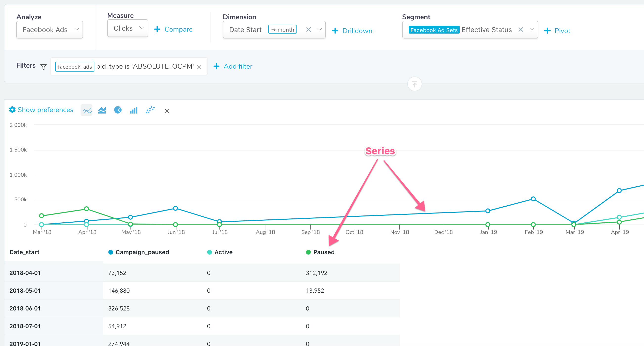Open Show preferences
Viewport: 644px width, 346px height.
[x=41, y=110]
